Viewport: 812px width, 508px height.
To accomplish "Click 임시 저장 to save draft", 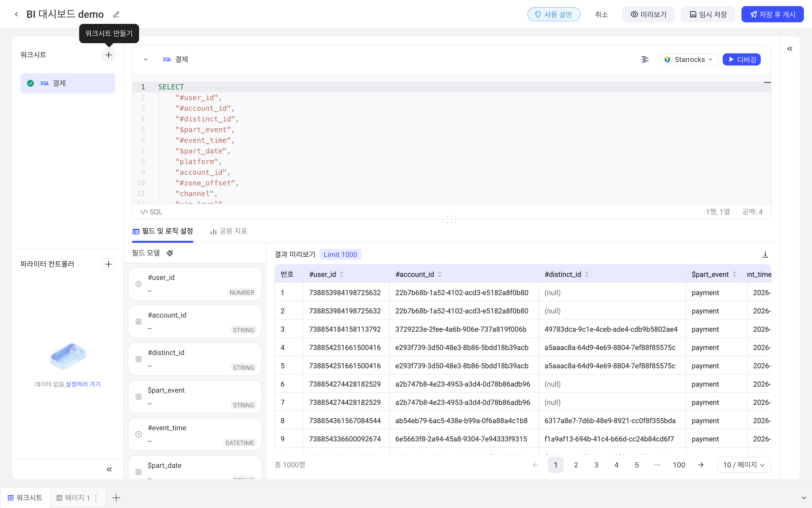I will (x=708, y=14).
